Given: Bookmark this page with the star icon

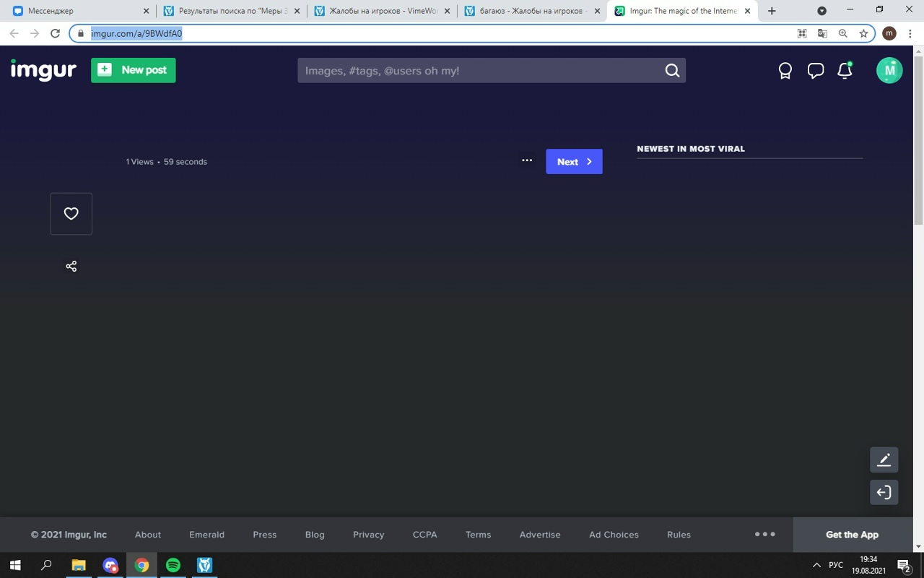Looking at the screenshot, I should (863, 33).
